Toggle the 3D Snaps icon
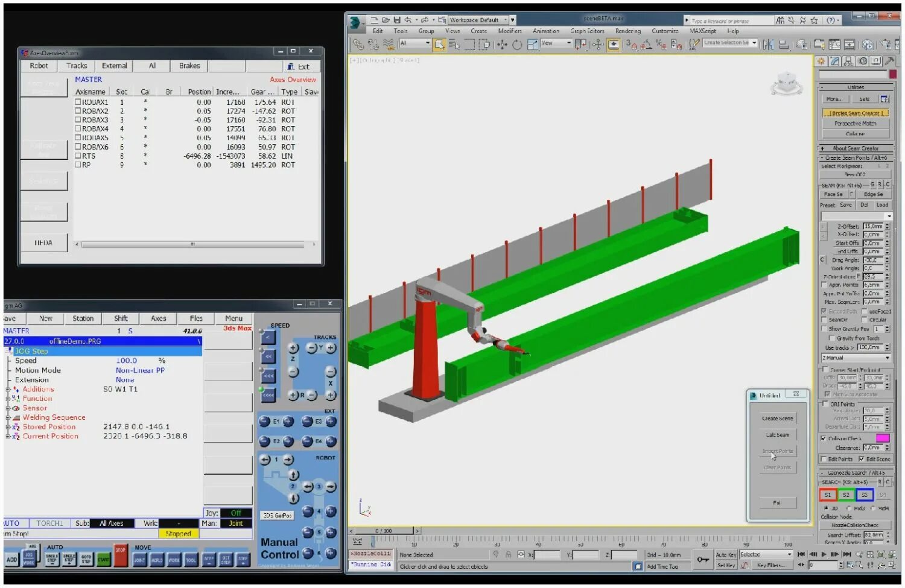This screenshot has width=905, height=588. pyautogui.click(x=630, y=44)
